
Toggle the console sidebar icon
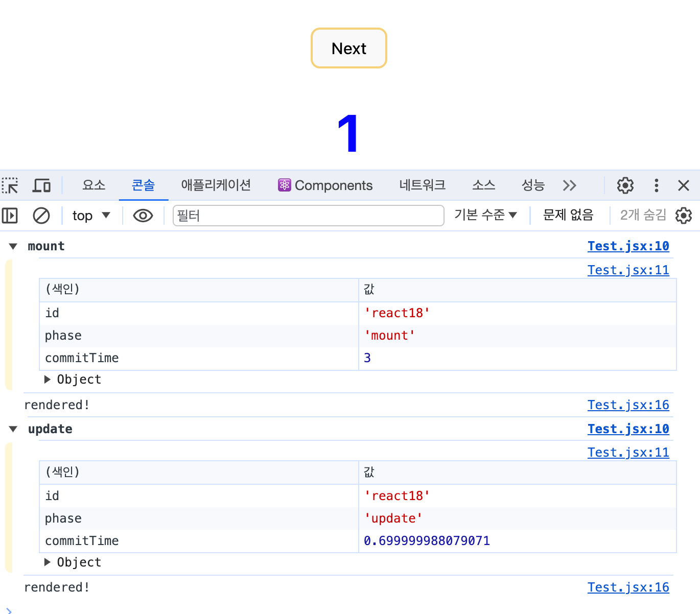[10, 215]
